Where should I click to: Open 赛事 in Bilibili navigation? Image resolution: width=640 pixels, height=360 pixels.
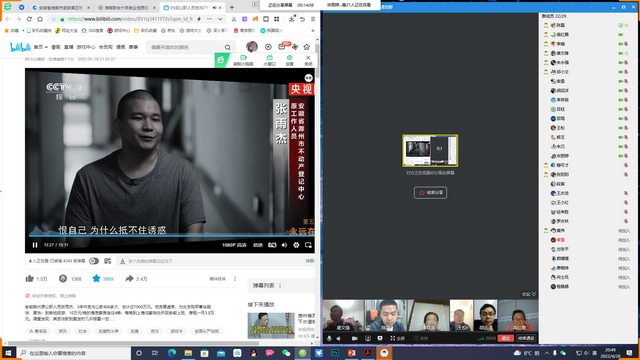pos(133,47)
